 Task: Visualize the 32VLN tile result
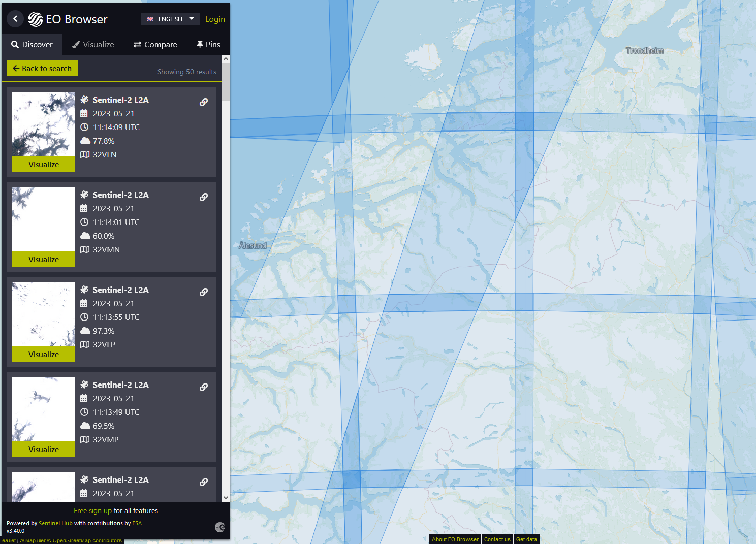pyautogui.click(x=44, y=164)
